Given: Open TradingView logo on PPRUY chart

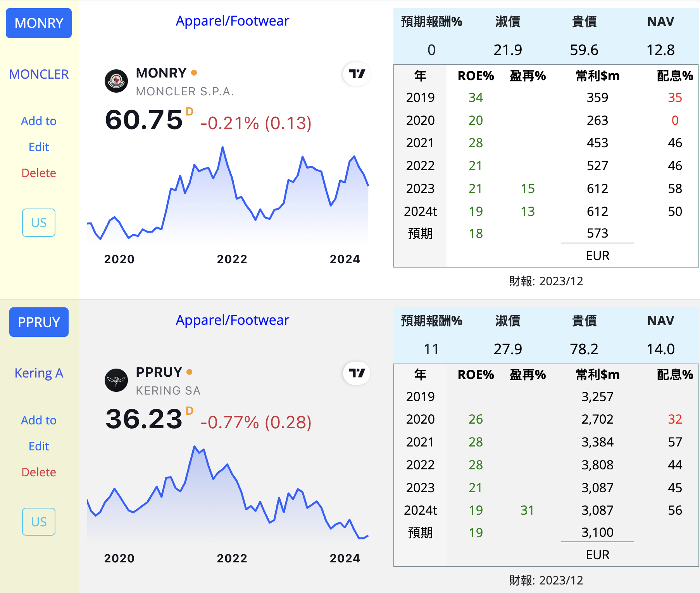Looking at the screenshot, I should tap(357, 373).
